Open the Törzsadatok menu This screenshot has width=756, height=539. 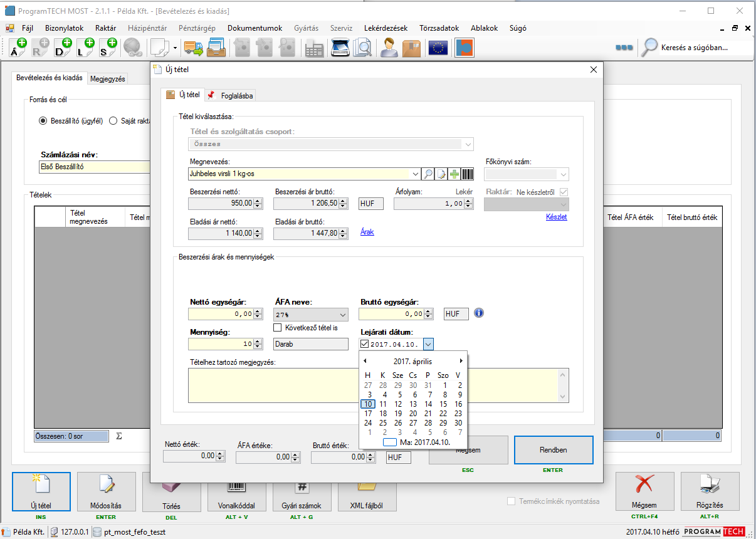click(439, 28)
